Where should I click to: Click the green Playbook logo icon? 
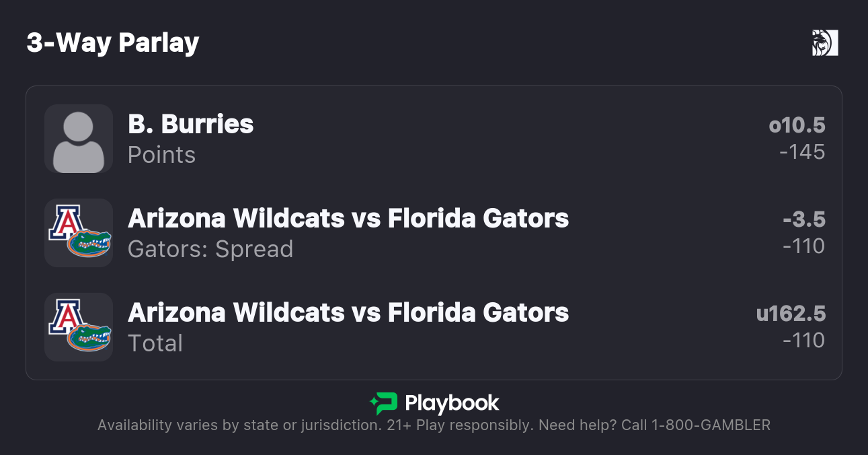[x=384, y=403]
